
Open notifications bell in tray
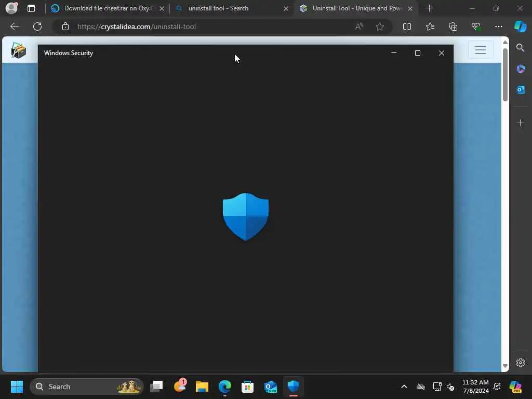tap(497, 387)
